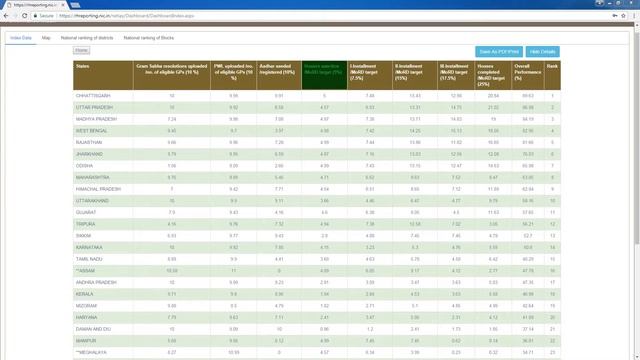Click the Home button
This screenshot has height=360, width=640.
(81, 50)
